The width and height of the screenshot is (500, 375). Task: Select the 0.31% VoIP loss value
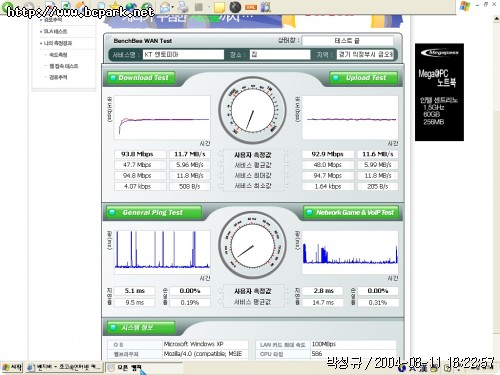[x=378, y=303]
